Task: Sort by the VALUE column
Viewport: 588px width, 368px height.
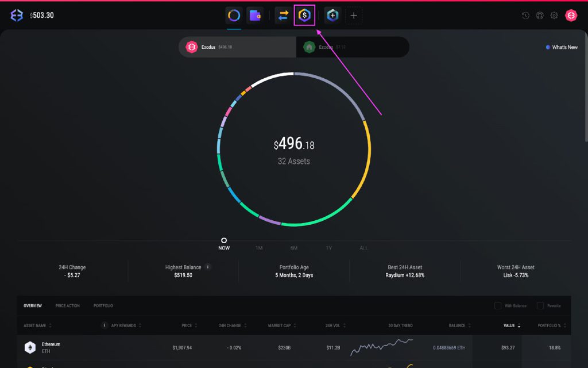Action: pyautogui.click(x=512, y=325)
